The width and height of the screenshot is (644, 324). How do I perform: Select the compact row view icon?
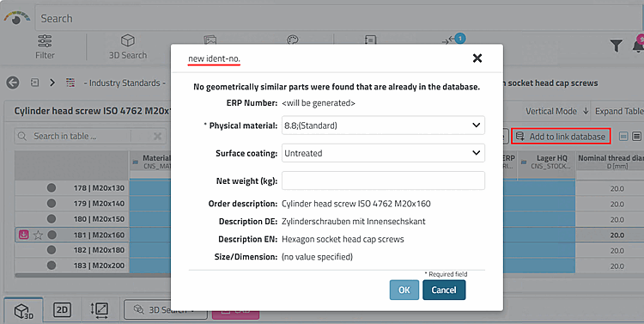point(623,136)
